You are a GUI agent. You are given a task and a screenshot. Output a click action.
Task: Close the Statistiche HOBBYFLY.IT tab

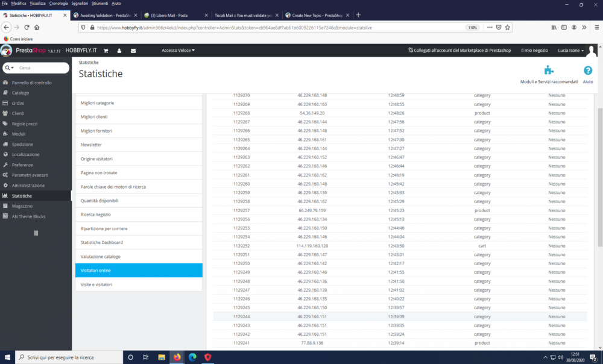coord(65,16)
